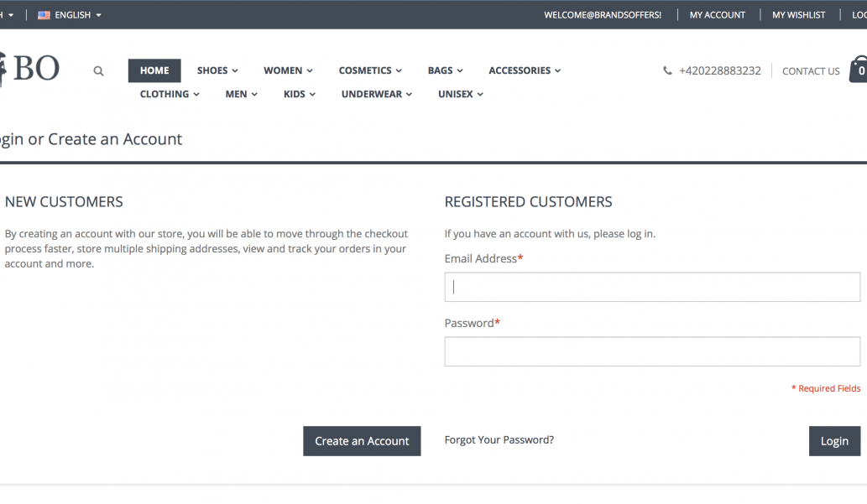This screenshot has height=504, width=867.
Task: Click the US flag language icon
Action: point(44,15)
